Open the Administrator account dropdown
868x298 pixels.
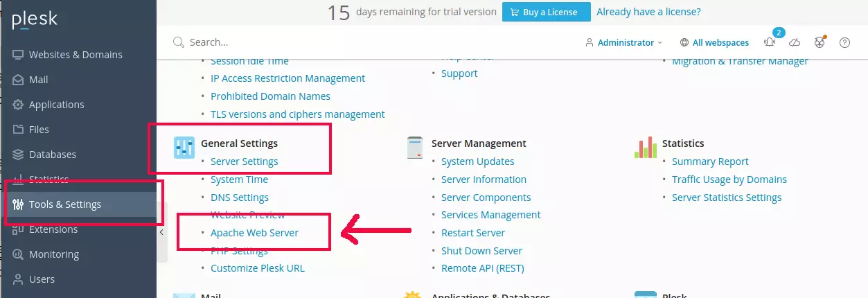click(x=623, y=42)
